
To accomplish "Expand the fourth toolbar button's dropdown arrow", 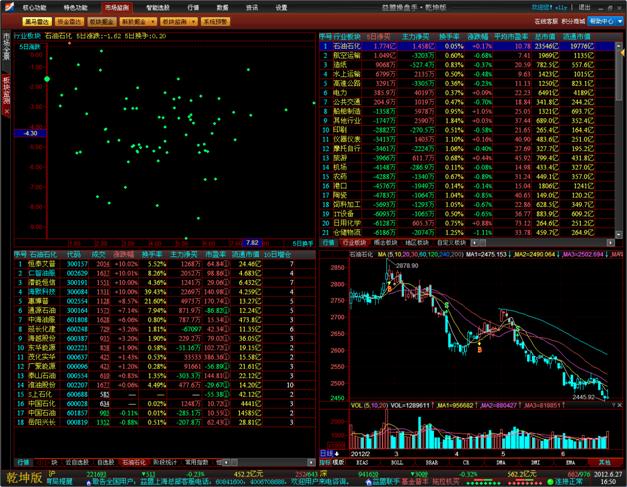I will click(154, 22).
